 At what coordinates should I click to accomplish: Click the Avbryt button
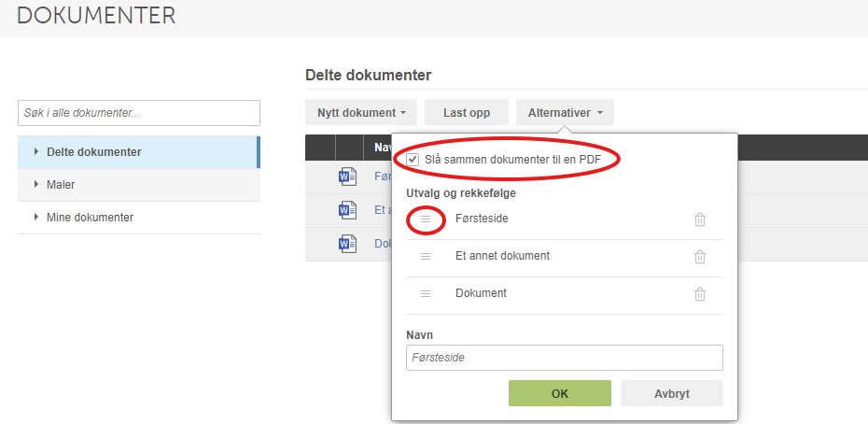tap(671, 393)
